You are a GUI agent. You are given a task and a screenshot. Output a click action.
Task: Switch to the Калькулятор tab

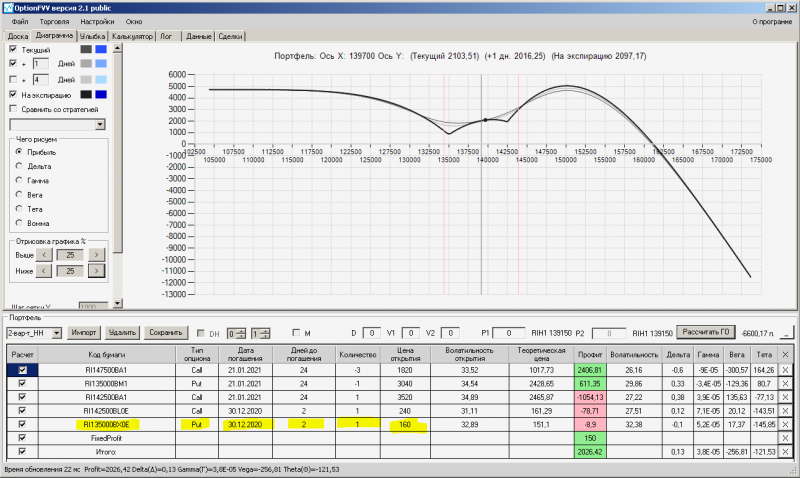[132, 36]
